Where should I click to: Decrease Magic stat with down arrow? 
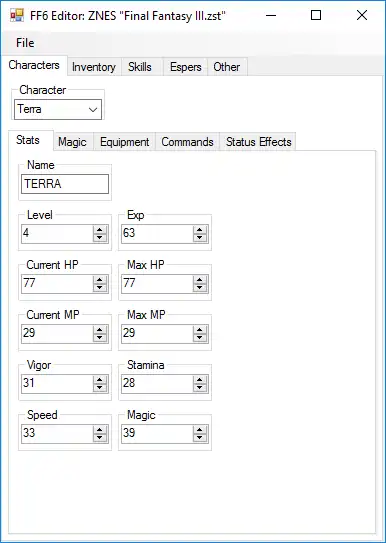(200, 437)
